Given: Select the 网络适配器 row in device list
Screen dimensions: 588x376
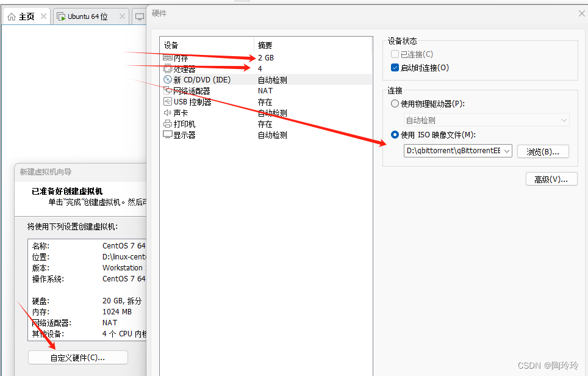Looking at the screenshot, I should coord(266,90).
